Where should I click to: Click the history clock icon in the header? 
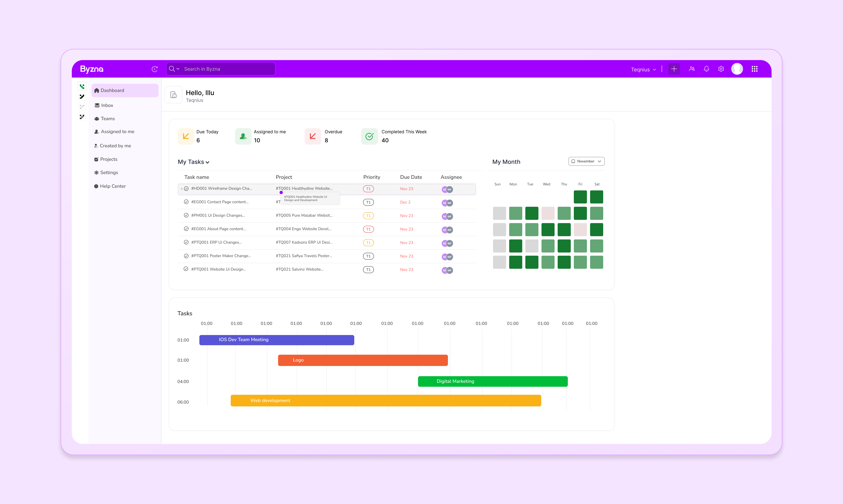(155, 69)
